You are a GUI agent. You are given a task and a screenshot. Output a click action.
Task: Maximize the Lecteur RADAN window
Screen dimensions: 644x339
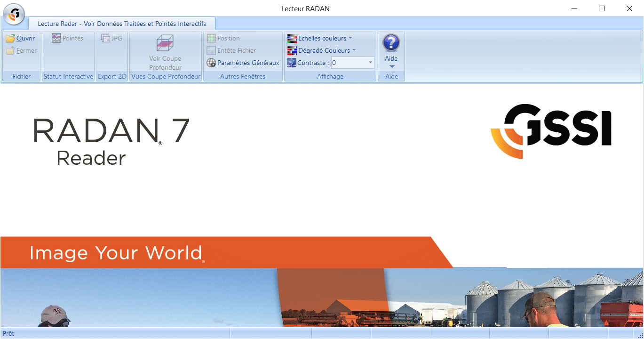[601, 8]
